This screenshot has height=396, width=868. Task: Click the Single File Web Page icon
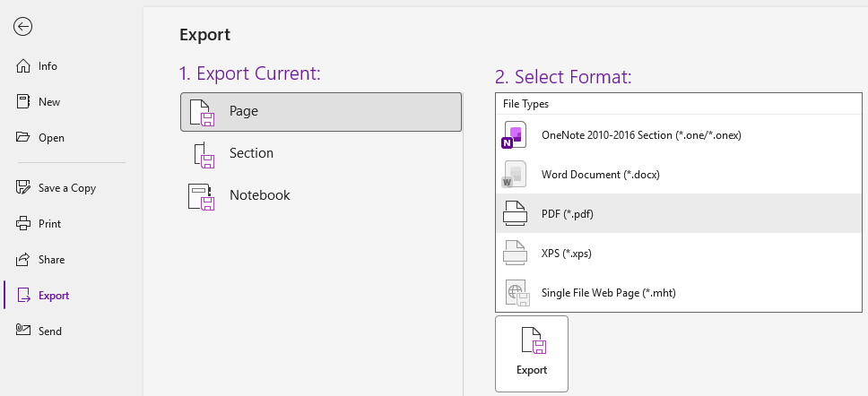[517, 293]
